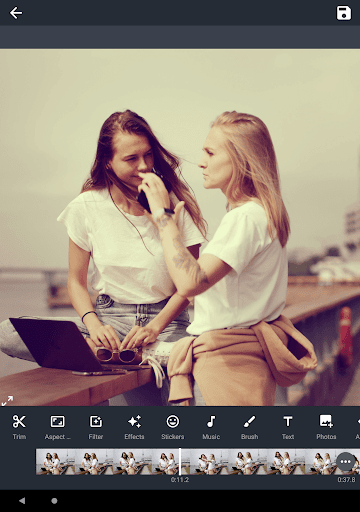Save the video with the disk icon
Image resolution: width=360 pixels, height=512 pixels.
pyautogui.click(x=343, y=13)
